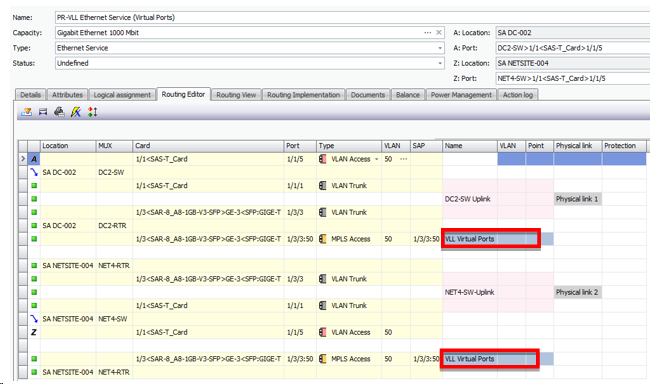This screenshot has height=384, width=650.
Task: Click the second toolbar icon with blue arrows
Action: click(x=43, y=112)
